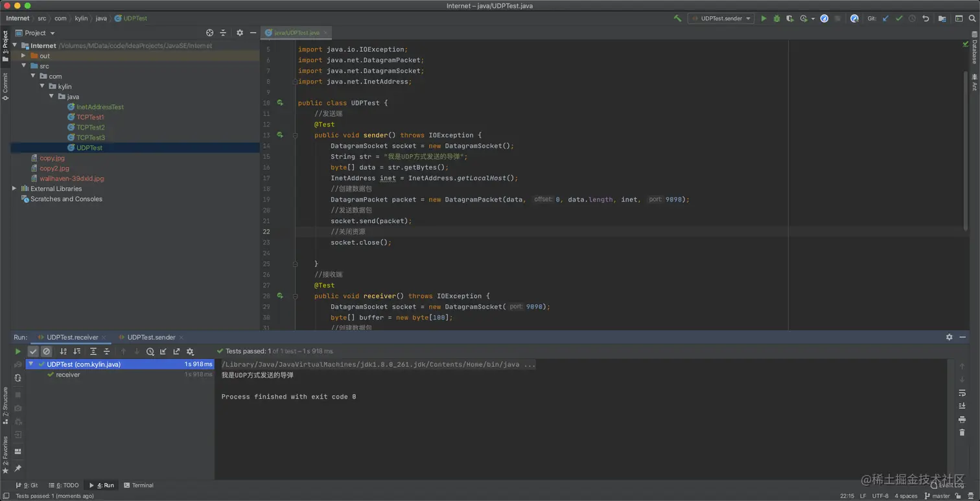The height and width of the screenshot is (501, 980).
Task: Collapse the src folder in project tree
Action: coord(24,66)
